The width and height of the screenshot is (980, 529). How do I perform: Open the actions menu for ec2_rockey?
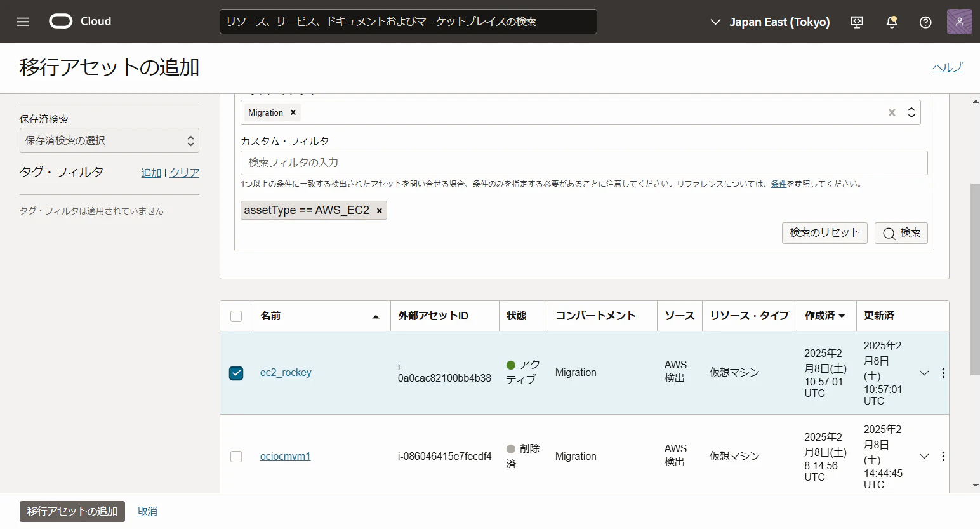pyautogui.click(x=943, y=373)
